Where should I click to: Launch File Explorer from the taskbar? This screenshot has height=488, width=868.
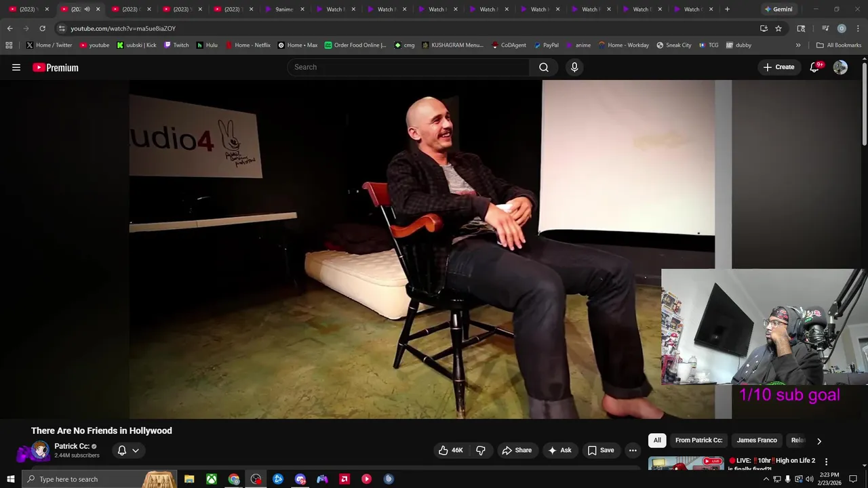coord(189,479)
